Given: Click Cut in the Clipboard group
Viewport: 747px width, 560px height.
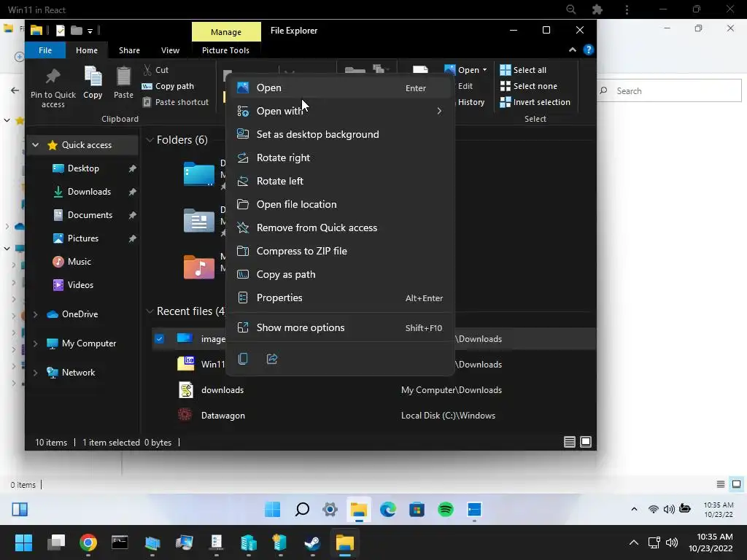Looking at the screenshot, I should (x=156, y=70).
